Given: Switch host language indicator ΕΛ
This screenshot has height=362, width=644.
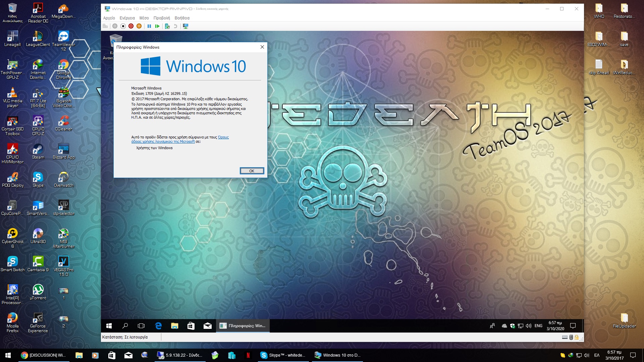Looking at the screenshot, I should click(x=597, y=355).
